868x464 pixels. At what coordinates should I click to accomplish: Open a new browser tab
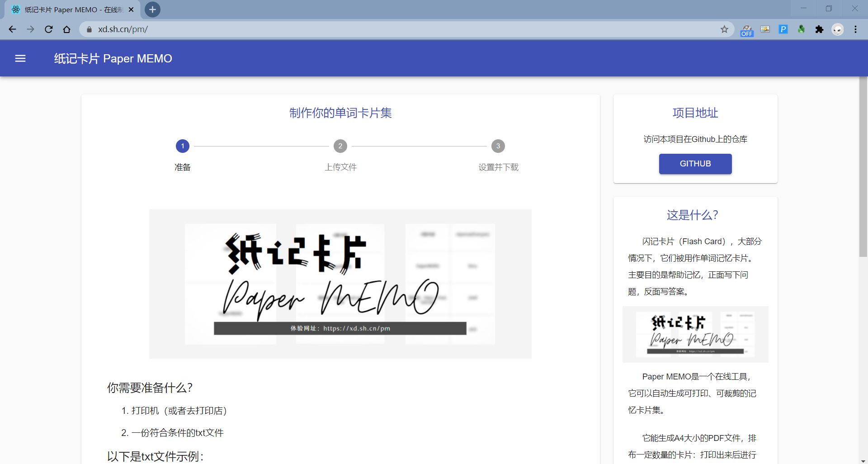152,9
